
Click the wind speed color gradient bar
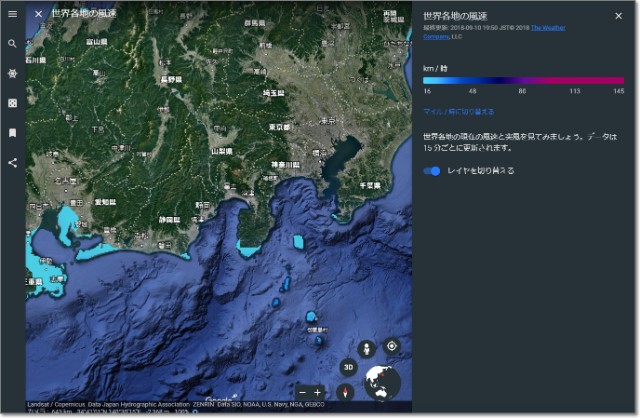pyautogui.click(x=523, y=80)
